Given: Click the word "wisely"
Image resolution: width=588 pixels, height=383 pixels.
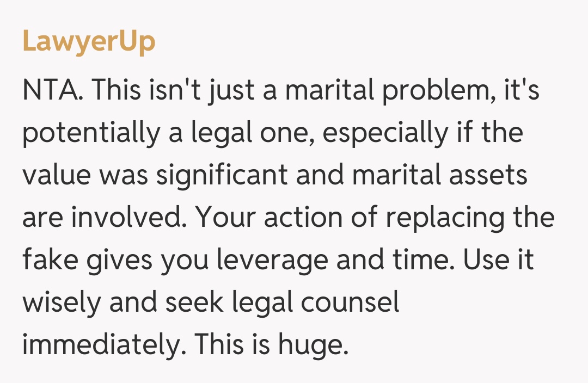Looking at the screenshot, I should [60, 303].
